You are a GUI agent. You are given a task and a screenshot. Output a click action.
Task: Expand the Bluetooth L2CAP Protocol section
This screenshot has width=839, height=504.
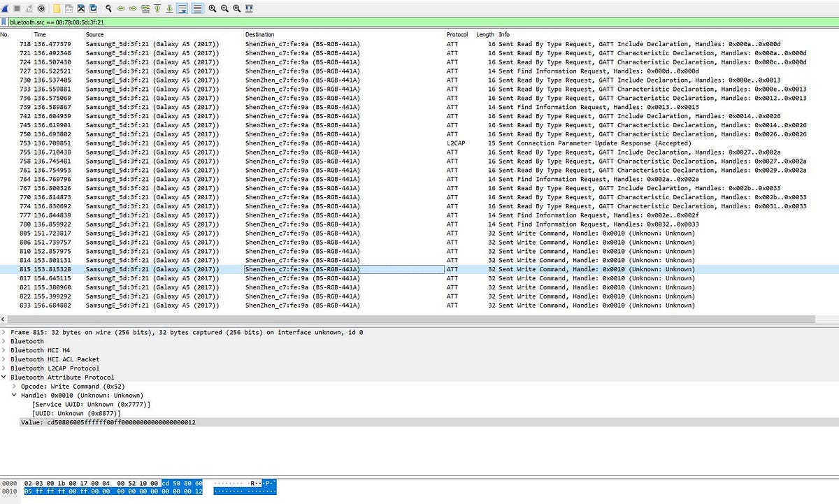(5, 368)
